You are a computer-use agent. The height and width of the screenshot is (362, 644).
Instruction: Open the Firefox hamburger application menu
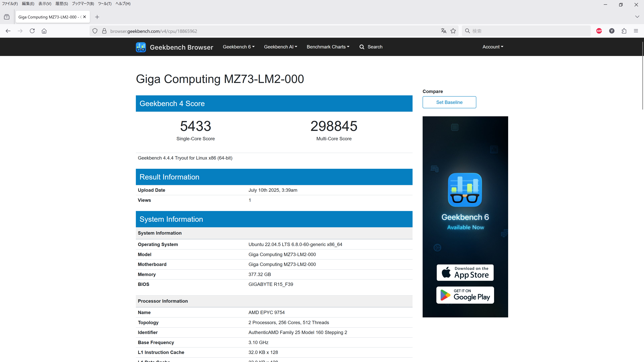pyautogui.click(x=636, y=31)
